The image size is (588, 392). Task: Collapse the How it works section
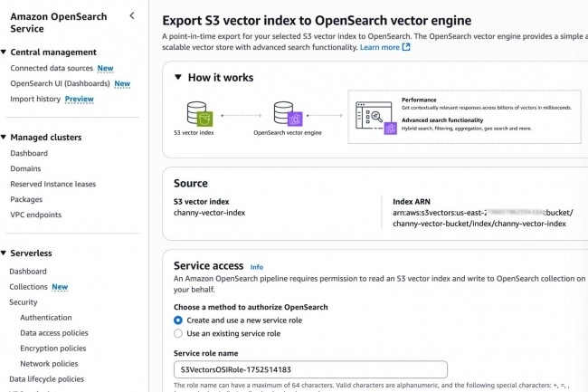click(x=178, y=78)
